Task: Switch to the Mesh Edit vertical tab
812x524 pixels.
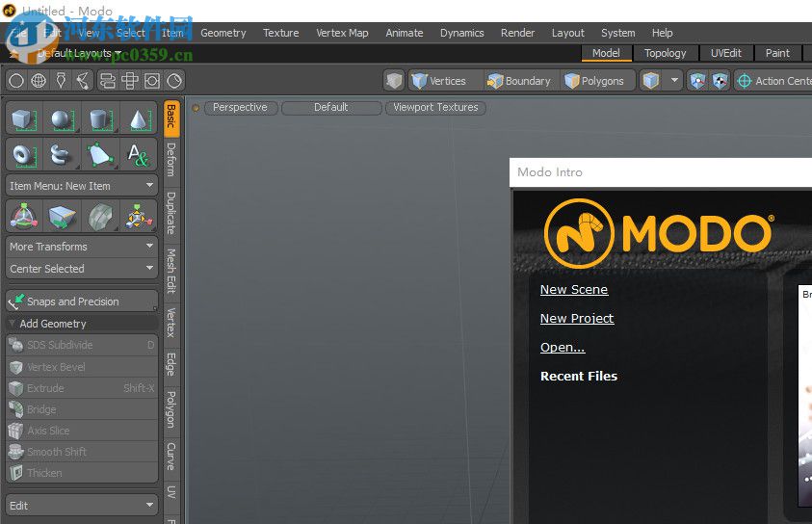Action: tap(171, 272)
